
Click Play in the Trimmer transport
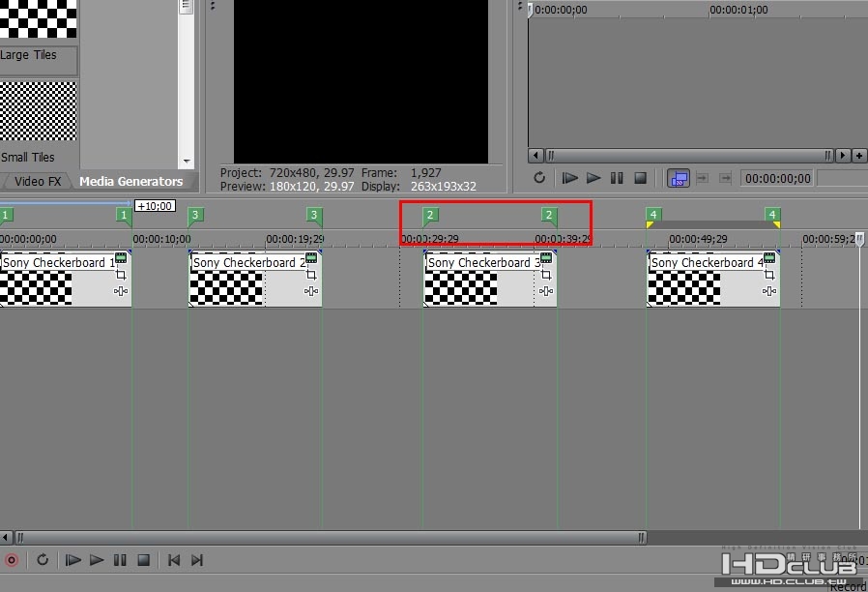tap(593, 178)
